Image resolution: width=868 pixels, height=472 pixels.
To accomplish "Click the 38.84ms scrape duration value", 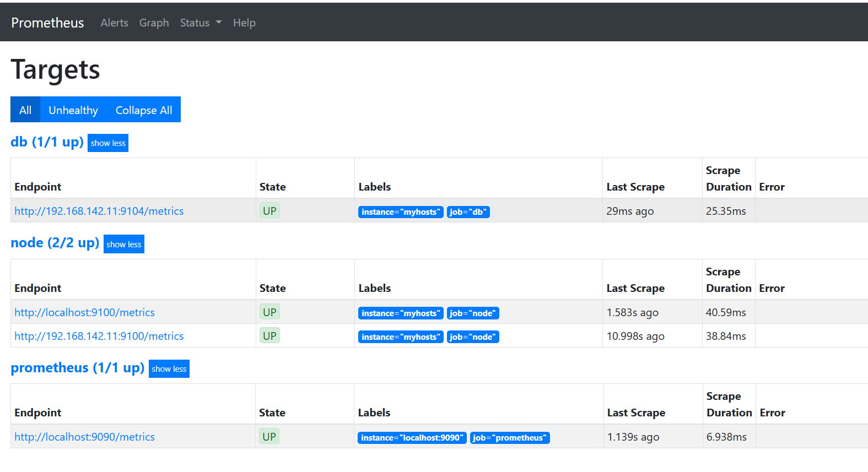I will point(726,336).
